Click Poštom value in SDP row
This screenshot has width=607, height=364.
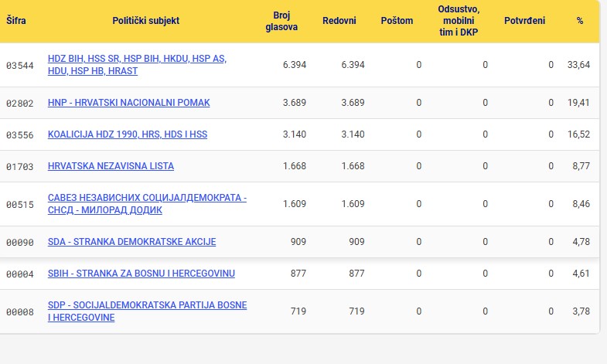pyautogui.click(x=419, y=311)
